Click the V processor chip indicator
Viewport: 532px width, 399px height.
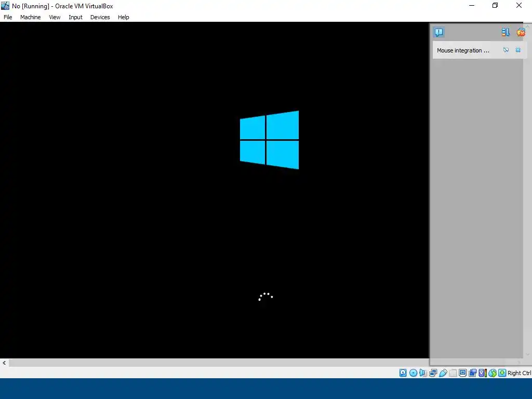point(482,373)
